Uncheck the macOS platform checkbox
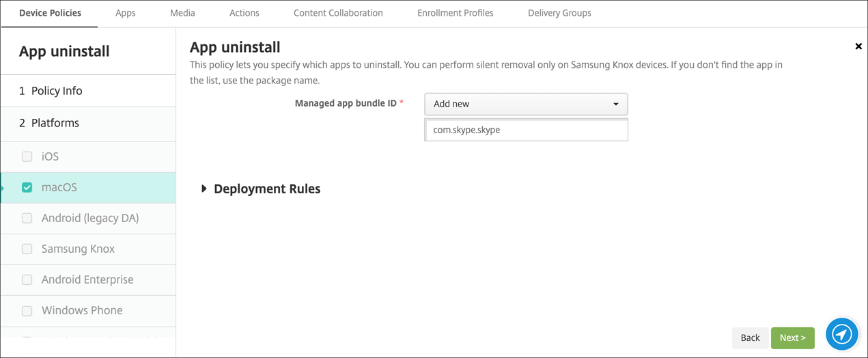This screenshot has width=868, height=358. pyautogui.click(x=27, y=187)
